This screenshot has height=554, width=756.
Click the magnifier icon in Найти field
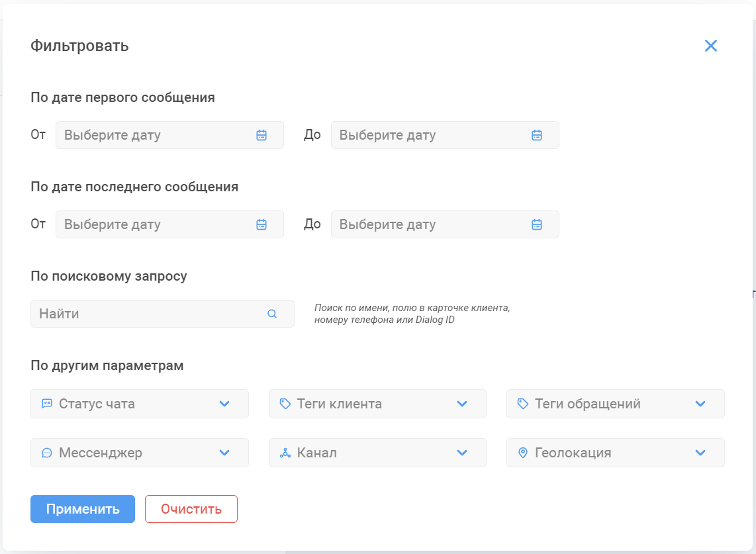pyautogui.click(x=272, y=314)
